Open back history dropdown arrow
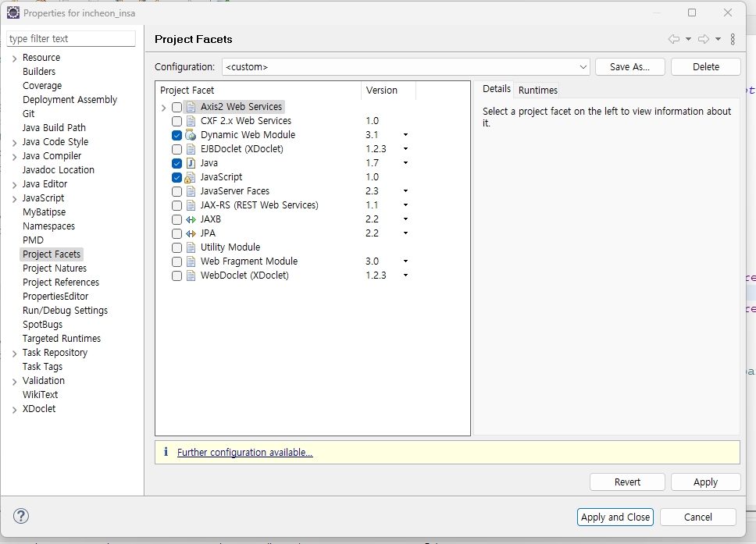 [689, 39]
